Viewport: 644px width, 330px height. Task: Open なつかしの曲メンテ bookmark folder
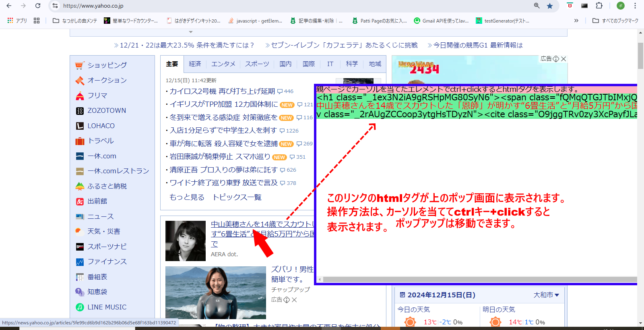coord(75,21)
